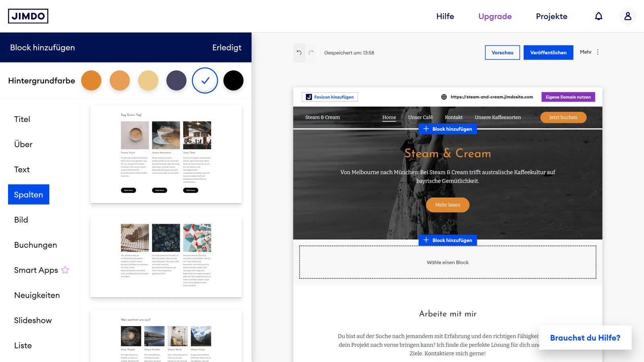Open the Hilfe menu
This screenshot has height=362, width=644.
(445, 16)
